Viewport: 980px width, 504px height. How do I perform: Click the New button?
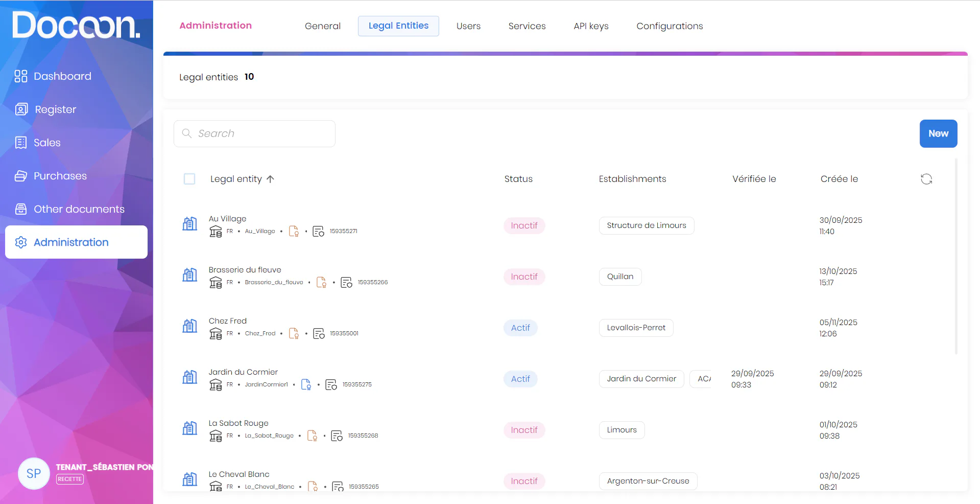938,133
